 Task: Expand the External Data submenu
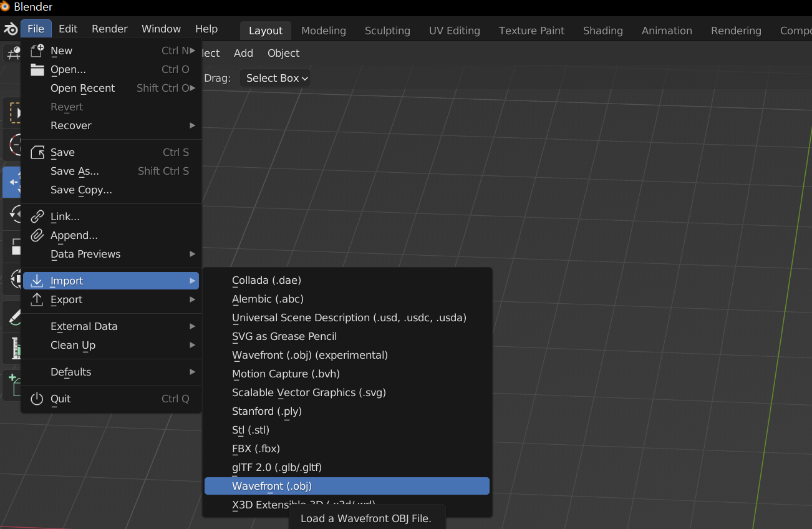tap(111, 326)
